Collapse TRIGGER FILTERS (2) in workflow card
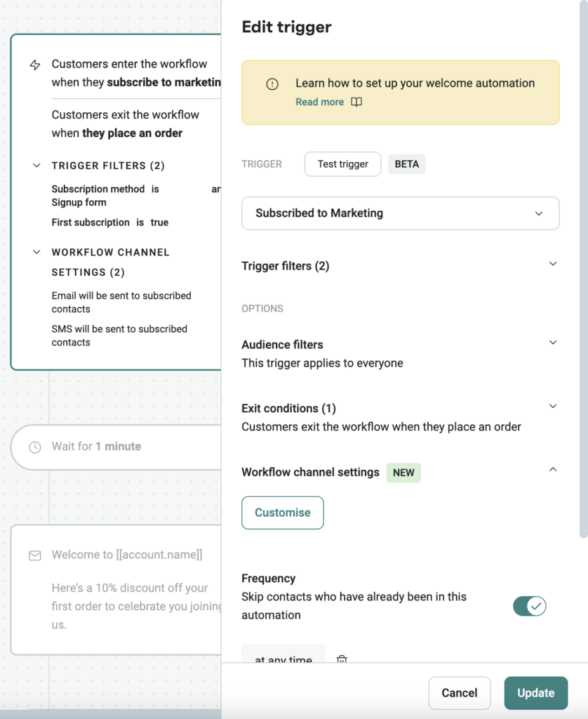This screenshot has height=719, width=588. (36, 166)
